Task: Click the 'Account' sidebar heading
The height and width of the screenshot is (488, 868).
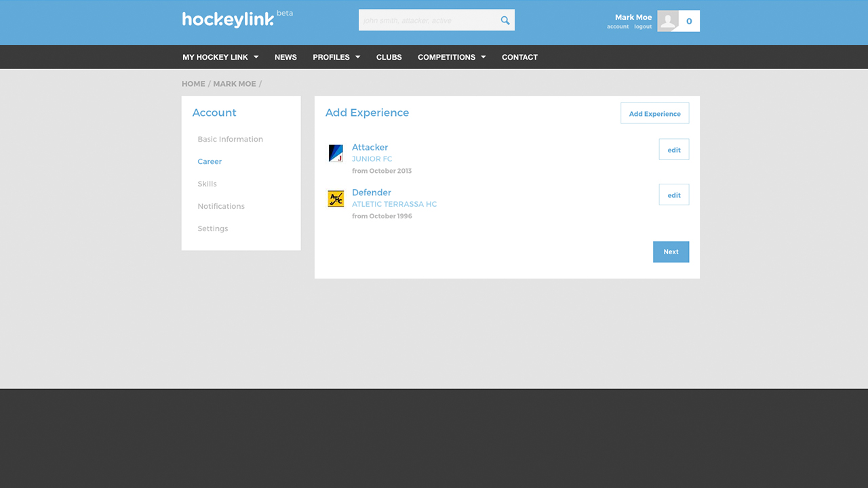Action: click(x=214, y=113)
